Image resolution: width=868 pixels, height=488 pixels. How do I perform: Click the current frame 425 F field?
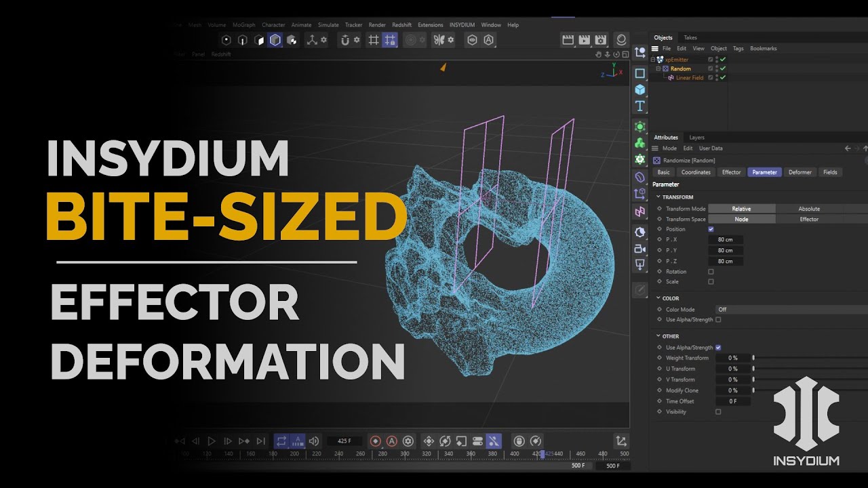click(x=344, y=441)
